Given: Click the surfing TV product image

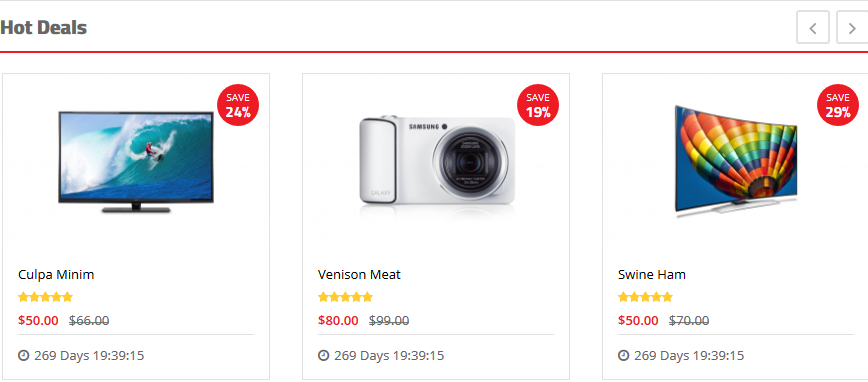Looking at the screenshot, I should point(136,162).
